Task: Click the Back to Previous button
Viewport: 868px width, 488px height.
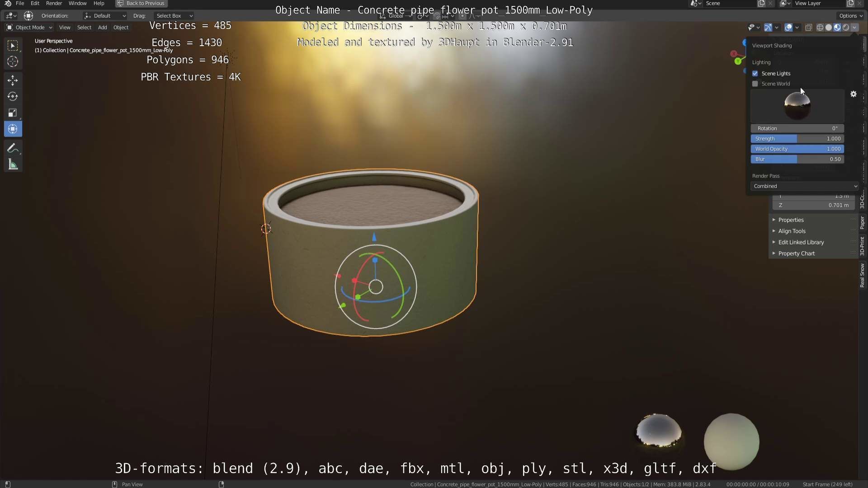Action: (x=141, y=3)
